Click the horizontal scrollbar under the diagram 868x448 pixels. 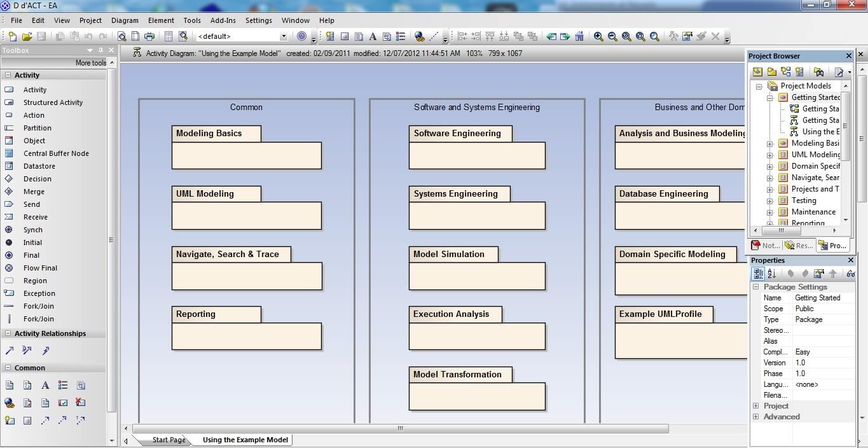400,429
